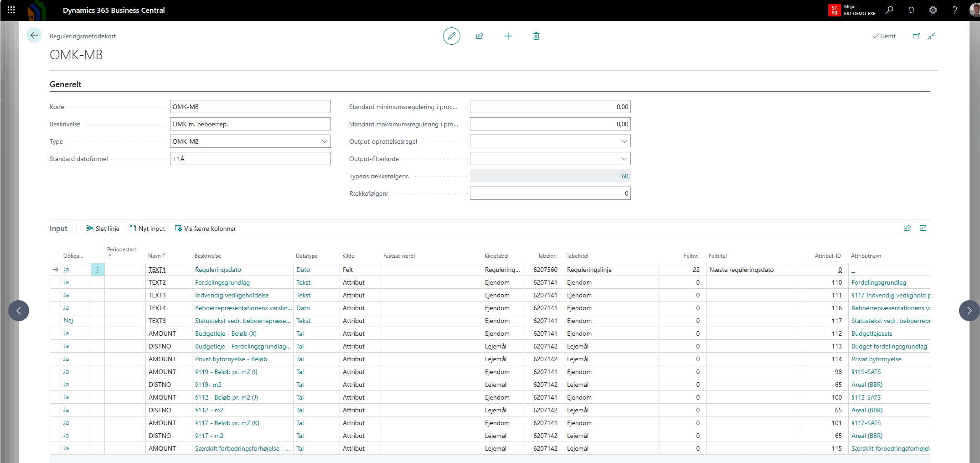Click Dato datatype in TEXT1 row
This screenshot has width=980, height=463.
point(303,270)
